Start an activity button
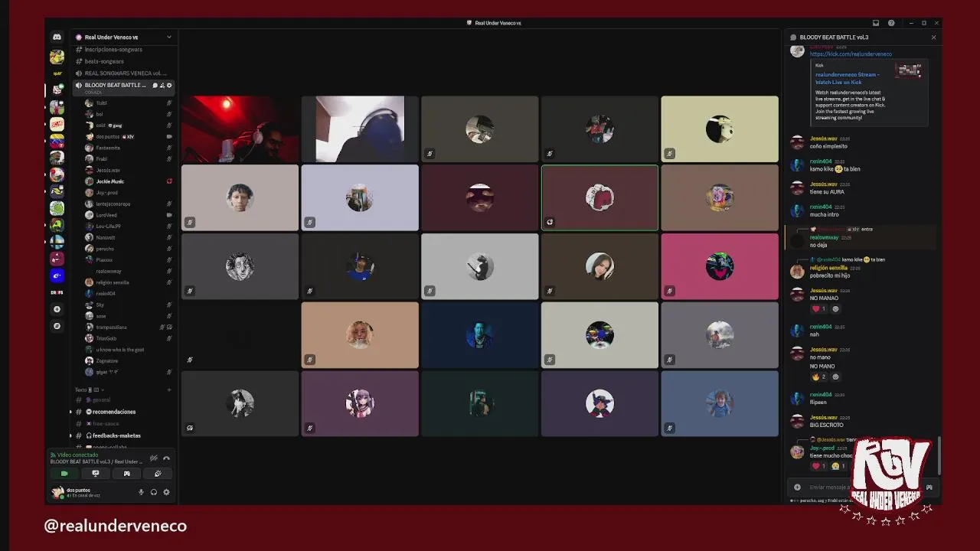 (127, 474)
